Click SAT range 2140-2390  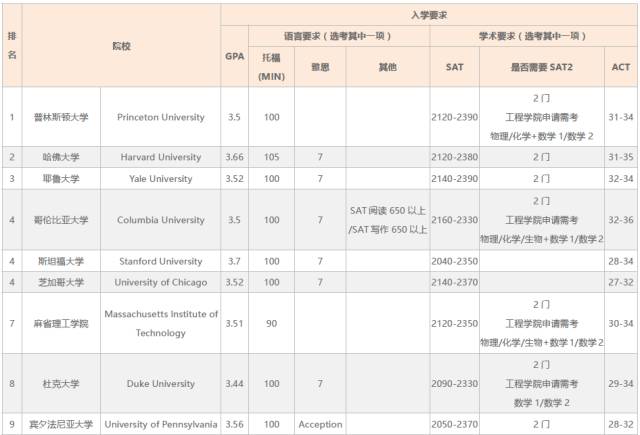pos(454,179)
